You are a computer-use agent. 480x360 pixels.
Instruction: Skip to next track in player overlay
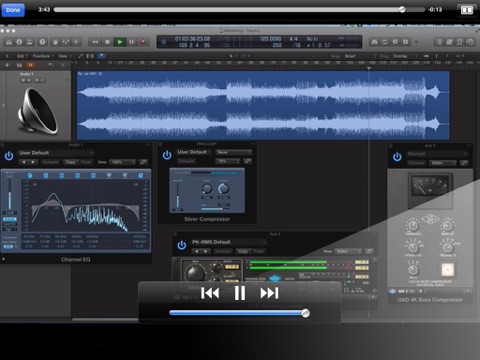(269, 293)
